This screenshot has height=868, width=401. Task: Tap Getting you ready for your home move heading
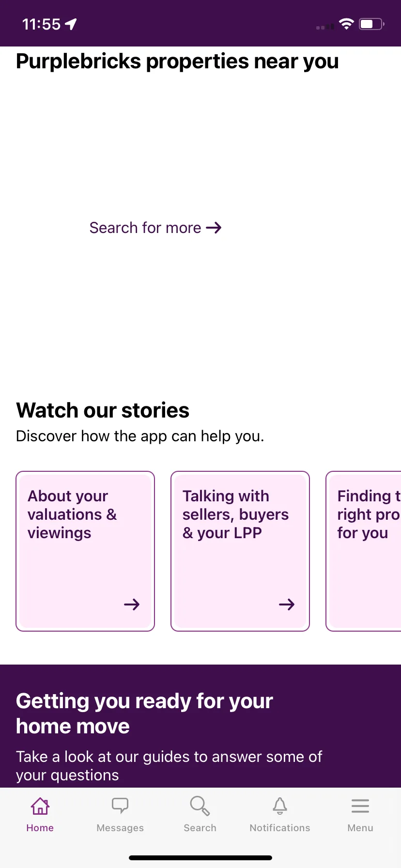[144, 713]
